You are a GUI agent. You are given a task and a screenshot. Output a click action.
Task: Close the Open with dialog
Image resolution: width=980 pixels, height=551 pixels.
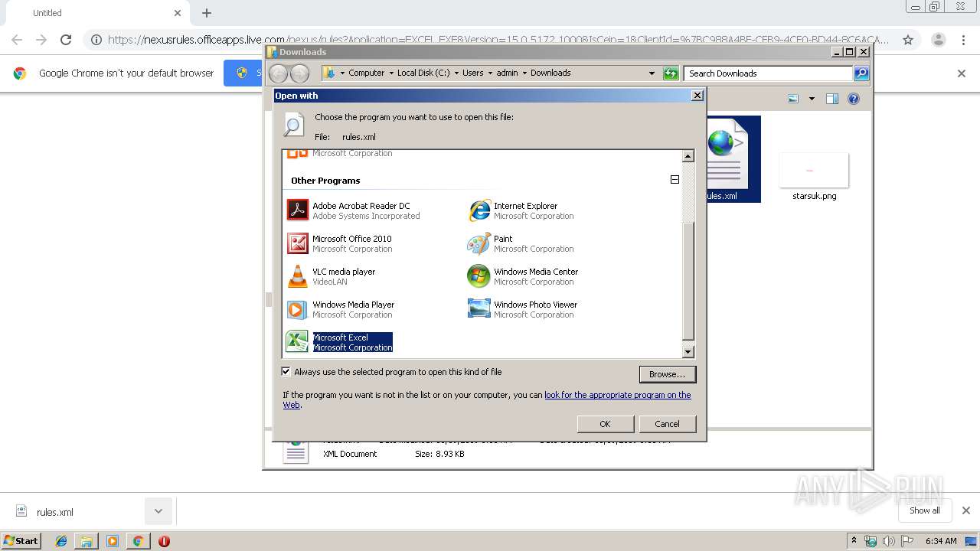click(697, 96)
